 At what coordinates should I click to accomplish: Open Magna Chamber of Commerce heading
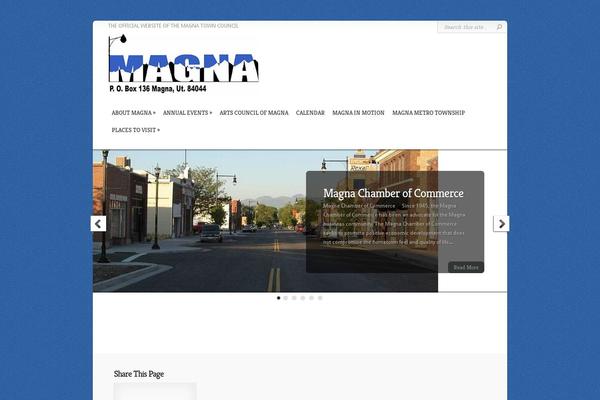[x=393, y=194]
